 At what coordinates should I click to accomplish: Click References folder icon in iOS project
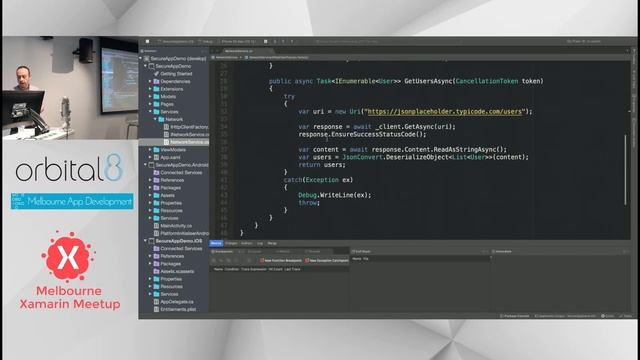(x=156, y=256)
